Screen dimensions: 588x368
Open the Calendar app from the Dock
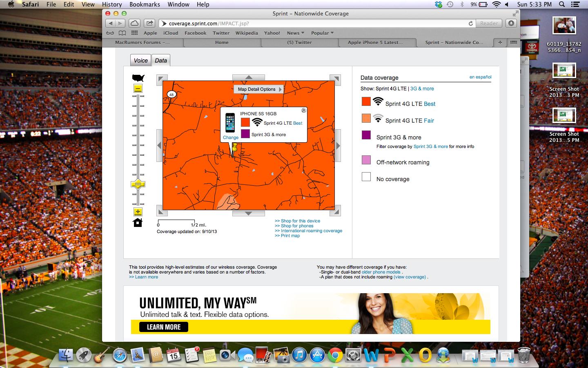click(173, 355)
